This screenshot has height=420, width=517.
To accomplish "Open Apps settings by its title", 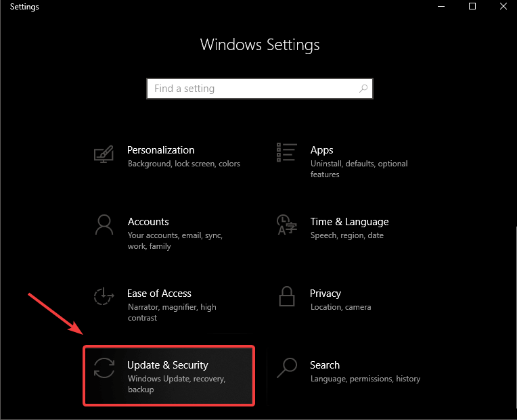I will 321,150.
